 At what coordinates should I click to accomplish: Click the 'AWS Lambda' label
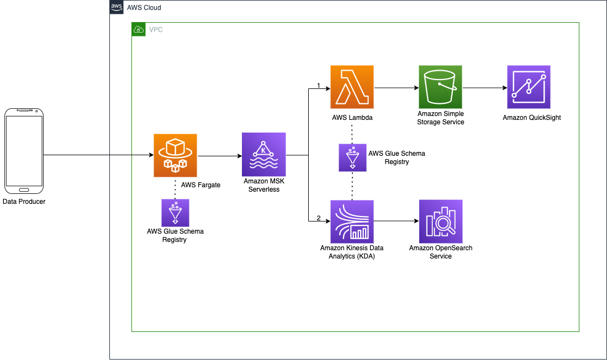tap(352, 118)
